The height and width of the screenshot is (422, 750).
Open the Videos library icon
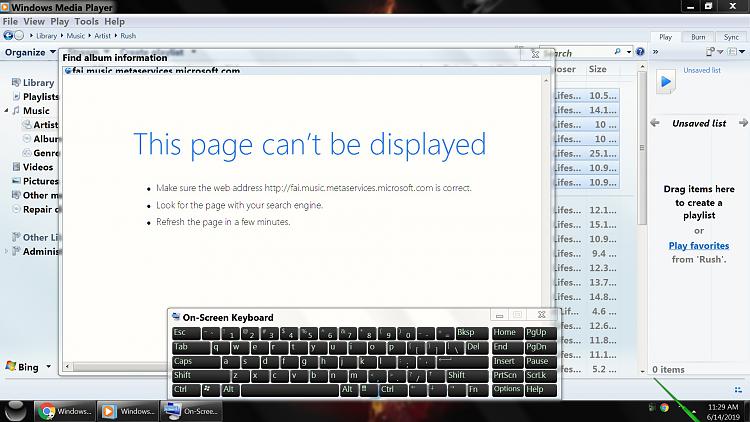tap(17, 167)
